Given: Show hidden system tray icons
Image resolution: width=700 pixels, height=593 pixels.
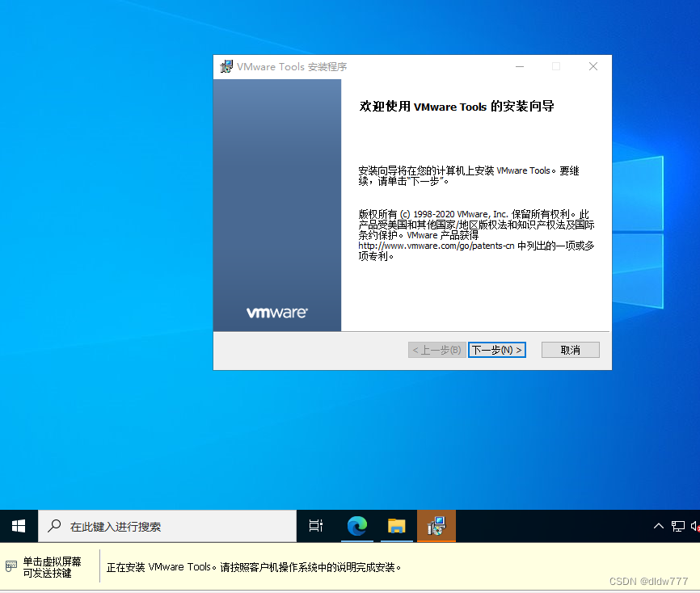Looking at the screenshot, I should 659,526.
